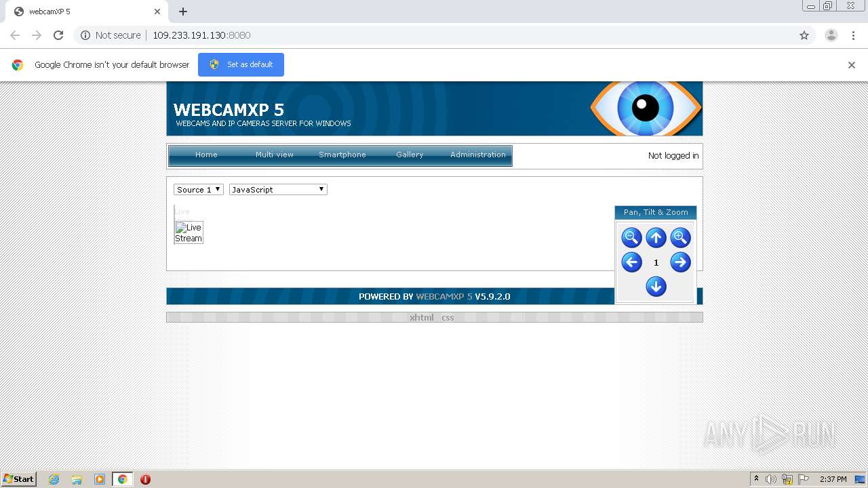This screenshot has width=868, height=488.
Task: Pan camera right with right arrow
Action: (x=680, y=262)
